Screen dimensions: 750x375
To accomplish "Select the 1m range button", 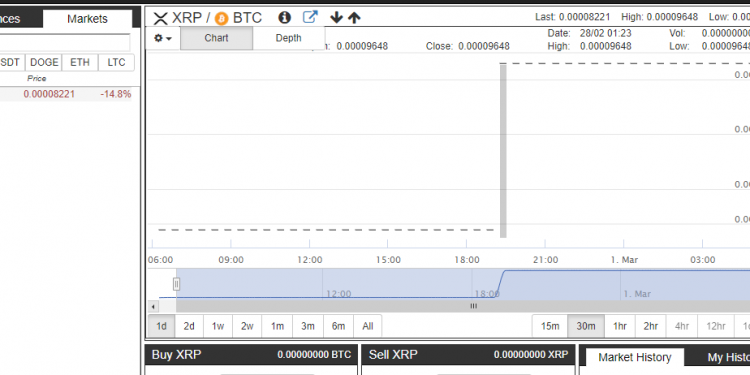I will [277, 326].
